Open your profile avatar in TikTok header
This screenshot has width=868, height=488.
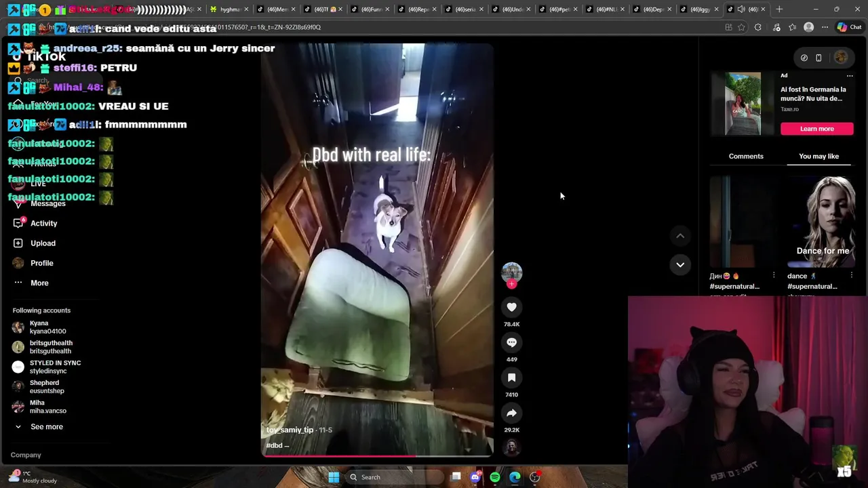(x=841, y=58)
